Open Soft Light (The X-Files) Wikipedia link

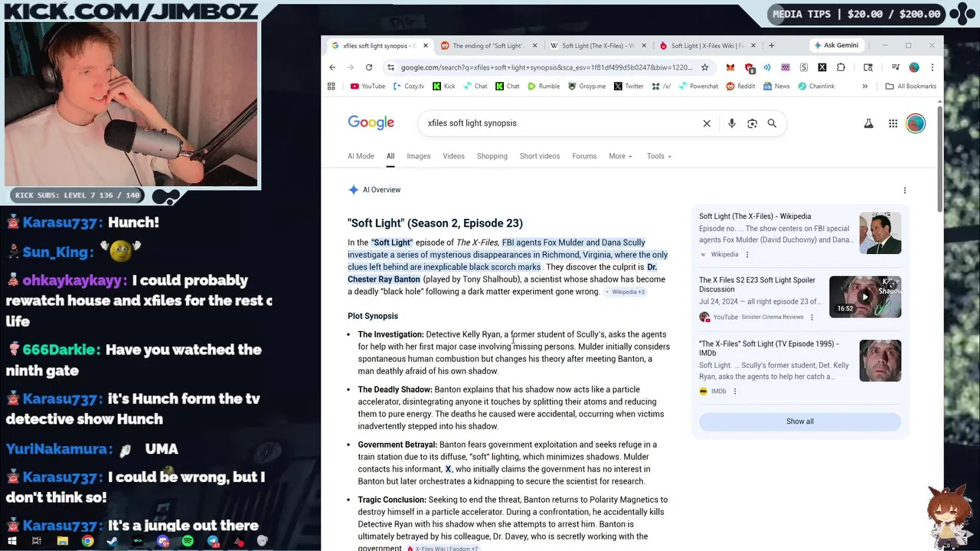[x=755, y=217]
